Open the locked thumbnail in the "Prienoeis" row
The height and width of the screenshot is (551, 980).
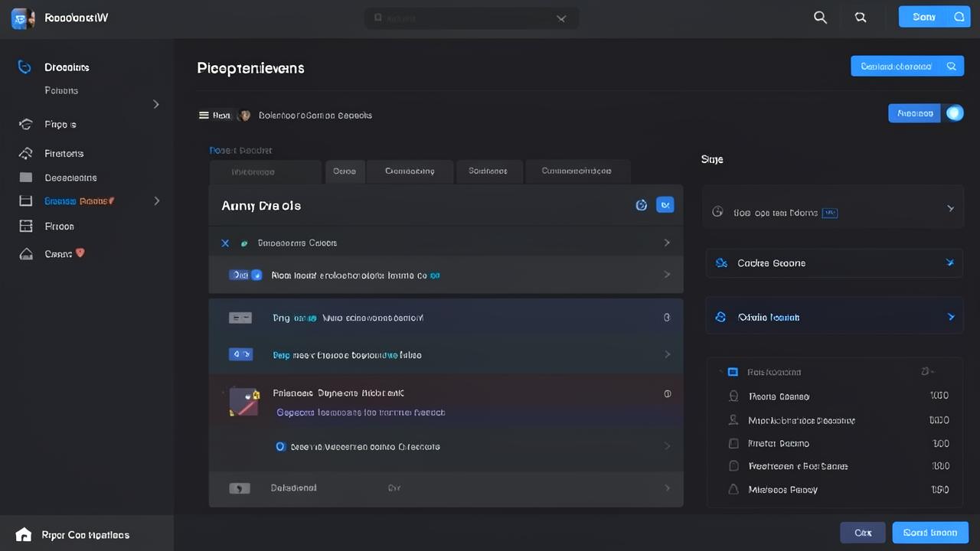(244, 402)
